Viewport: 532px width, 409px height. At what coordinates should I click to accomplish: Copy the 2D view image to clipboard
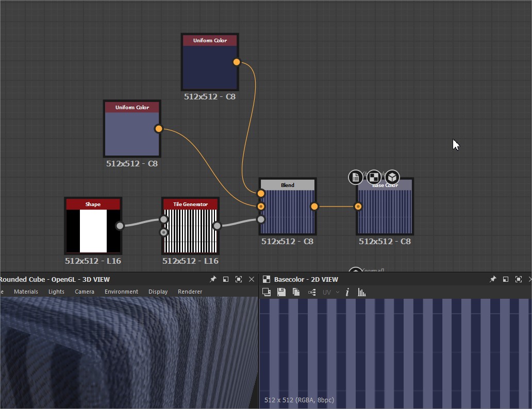(x=295, y=292)
